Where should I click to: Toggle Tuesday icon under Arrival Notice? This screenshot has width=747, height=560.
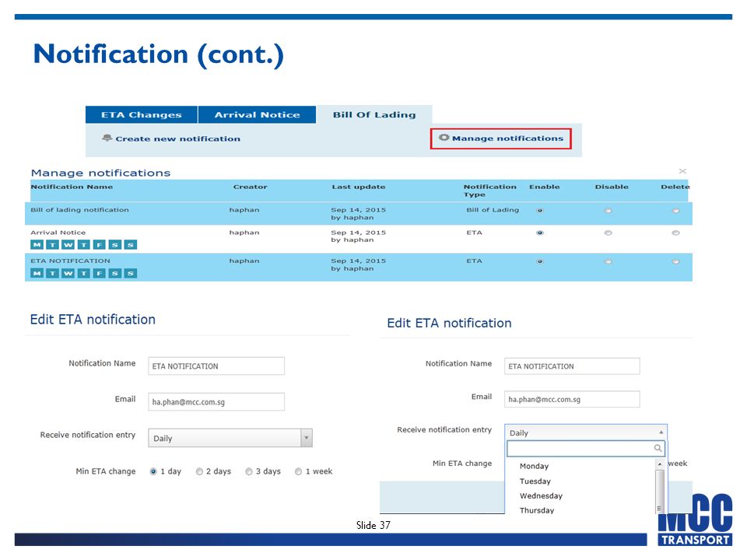coord(52,245)
